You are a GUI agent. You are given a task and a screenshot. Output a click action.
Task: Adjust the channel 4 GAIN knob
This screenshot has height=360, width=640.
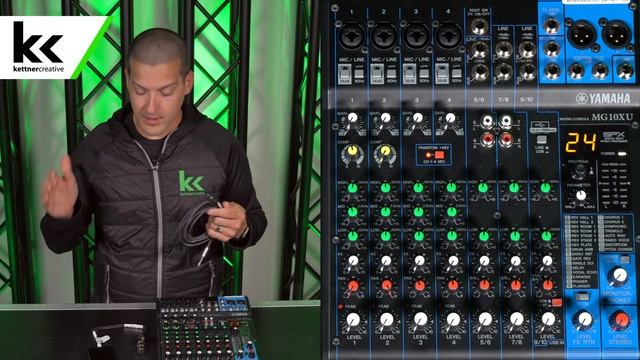450,118
